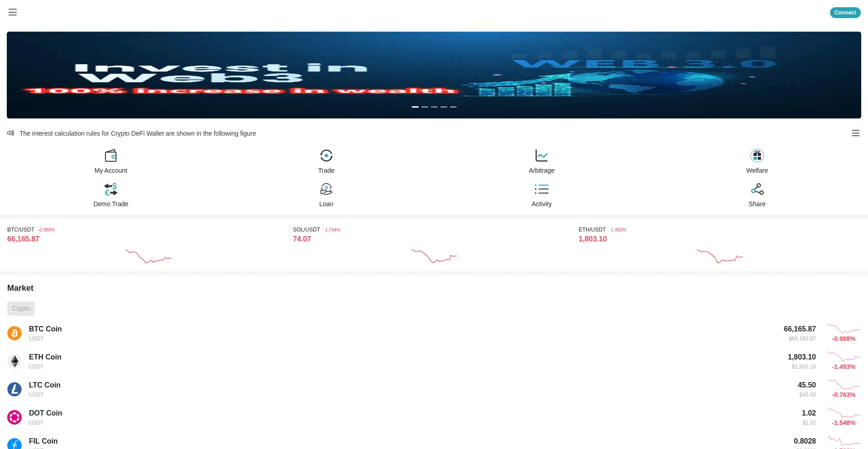Click the Ethereum coin icon
868x449 pixels.
(14, 361)
